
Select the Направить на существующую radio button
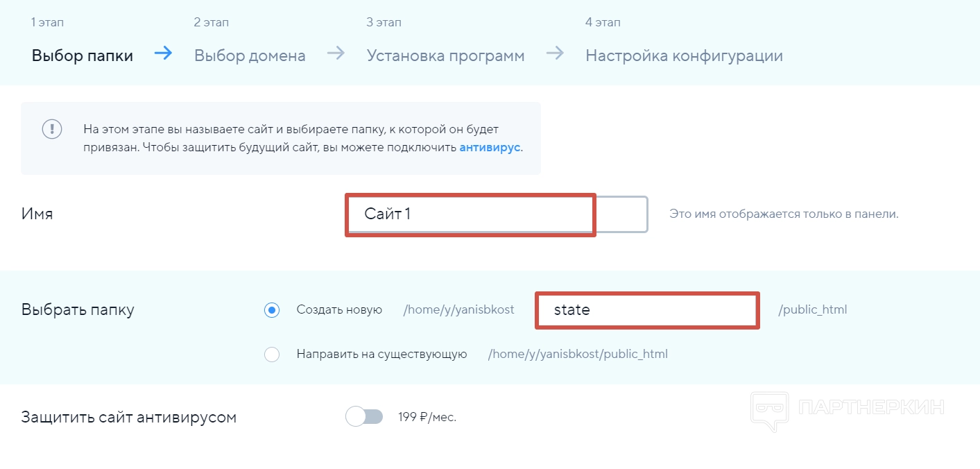coord(272,355)
